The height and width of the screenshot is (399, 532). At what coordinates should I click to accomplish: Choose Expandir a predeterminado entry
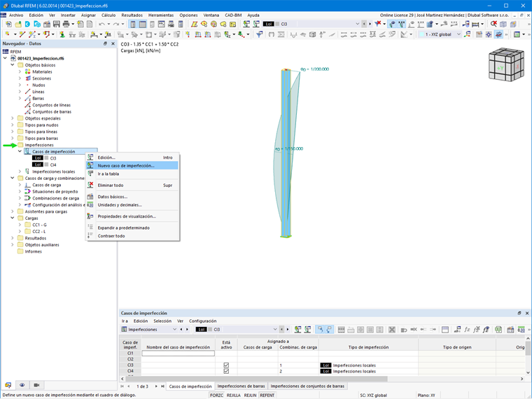[x=132, y=227]
